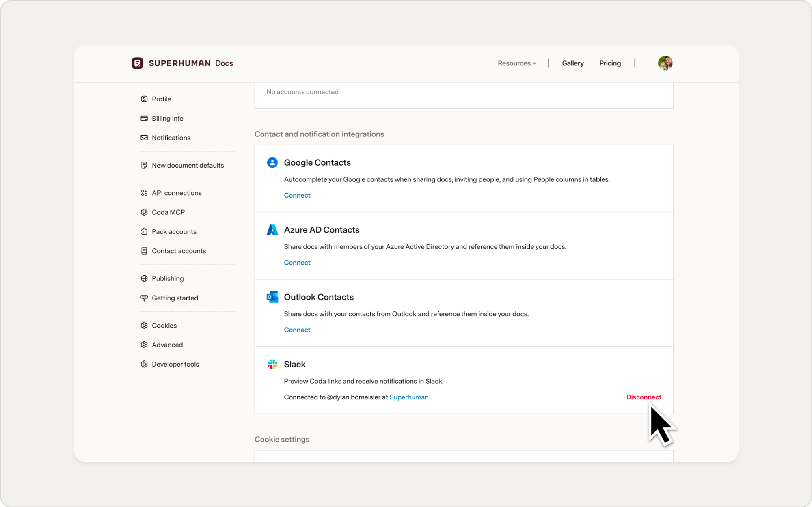Click the Notifications envelope icon
This screenshot has height=507, width=812.
[144, 138]
